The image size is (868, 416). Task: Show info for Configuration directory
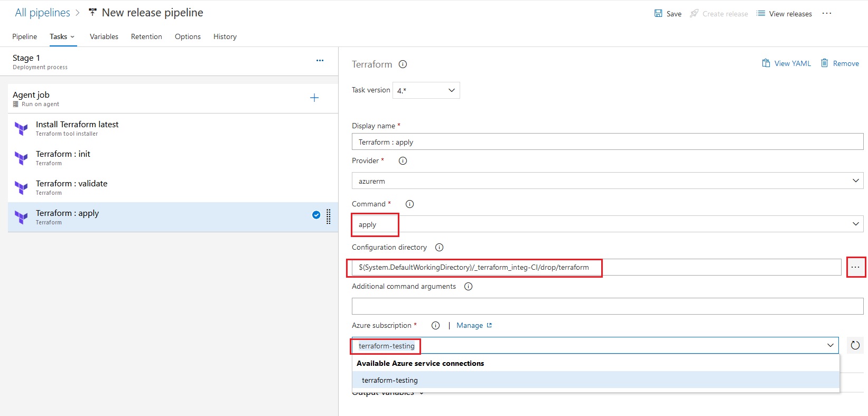click(439, 248)
